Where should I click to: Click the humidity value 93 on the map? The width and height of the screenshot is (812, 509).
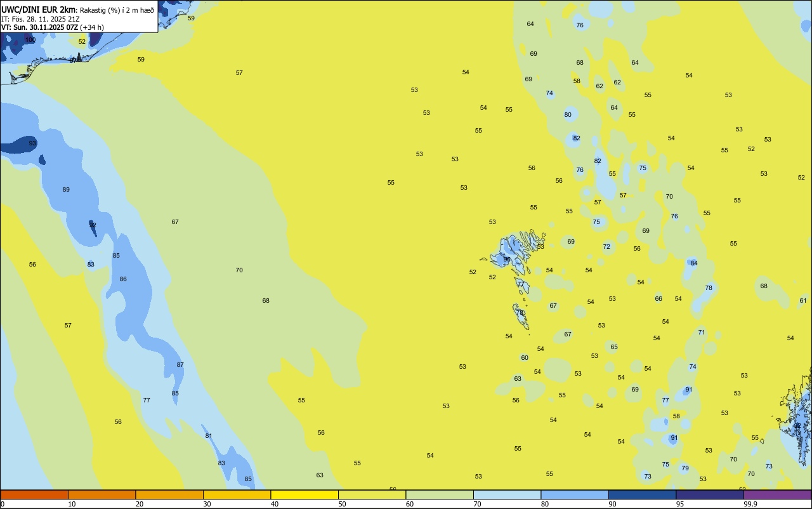pyautogui.click(x=32, y=143)
